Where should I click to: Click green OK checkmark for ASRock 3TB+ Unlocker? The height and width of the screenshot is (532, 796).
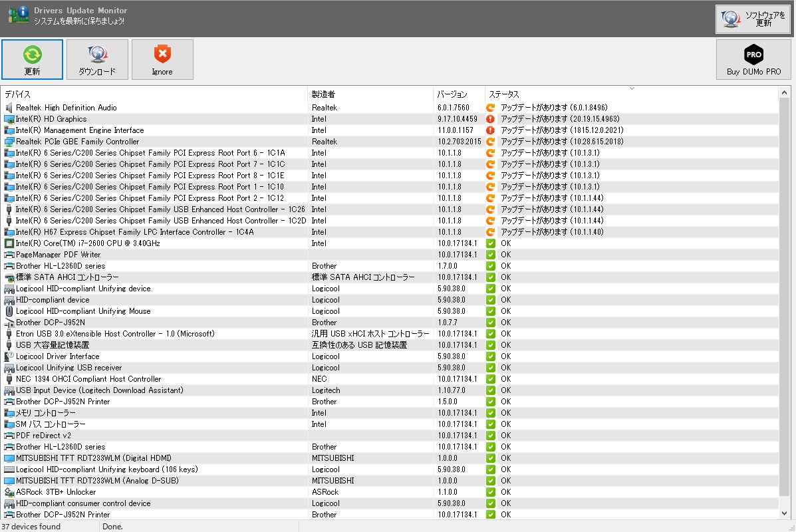(491, 492)
